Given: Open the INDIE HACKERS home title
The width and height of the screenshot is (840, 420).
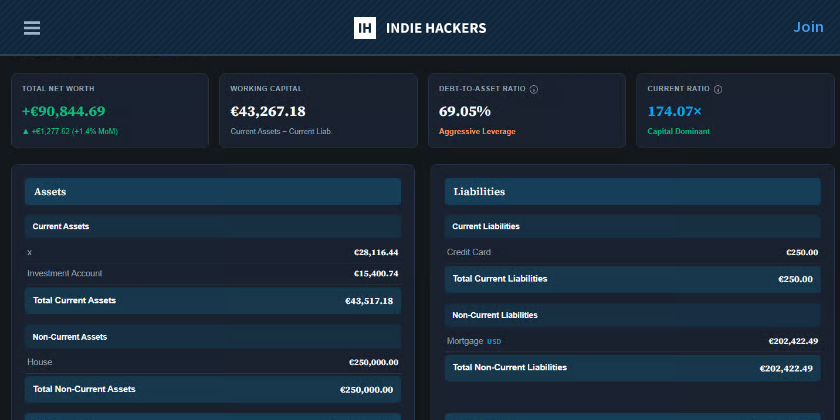Looking at the screenshot, I should [436, 28].
